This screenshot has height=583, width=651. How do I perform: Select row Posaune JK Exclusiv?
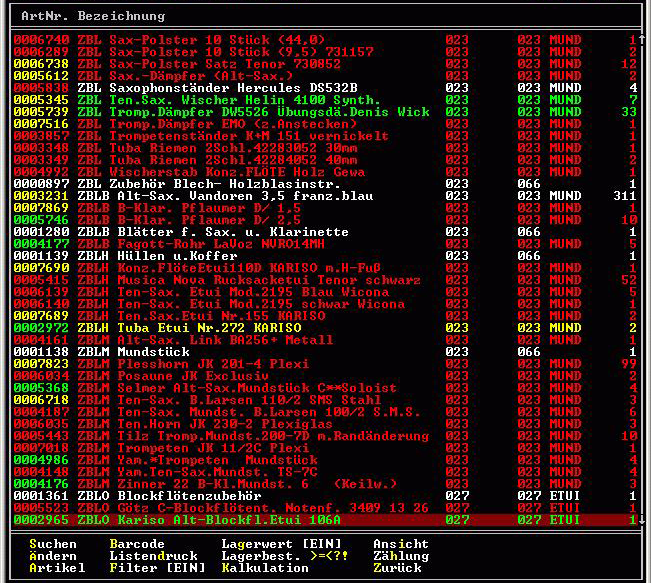pyautogui.click(x=325, y=376)
